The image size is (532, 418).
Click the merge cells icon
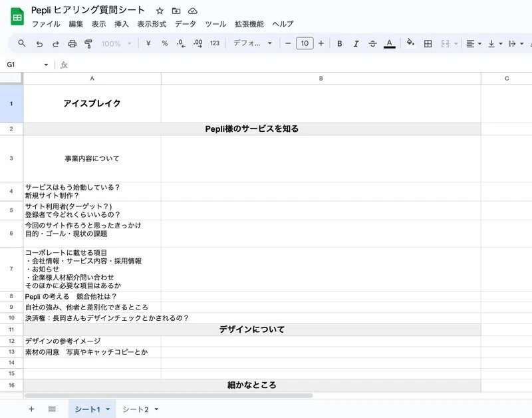point(445,43)
